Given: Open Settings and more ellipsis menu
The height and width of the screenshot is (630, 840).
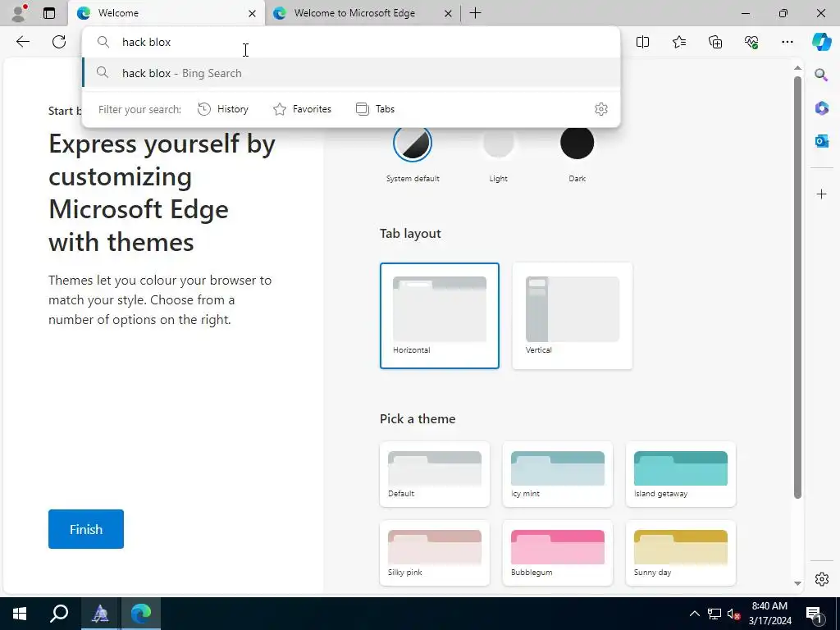Looking at the screenshot, I should [787, 42].
